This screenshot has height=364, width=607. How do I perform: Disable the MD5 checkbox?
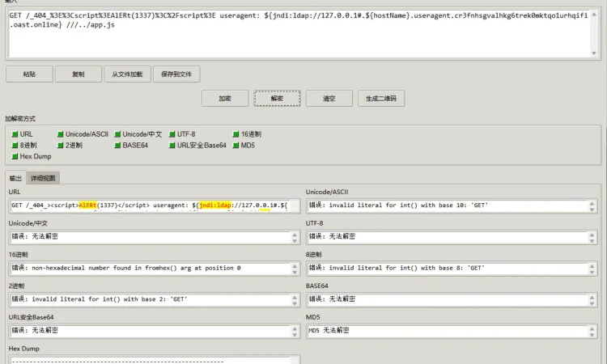pos(235,146)
